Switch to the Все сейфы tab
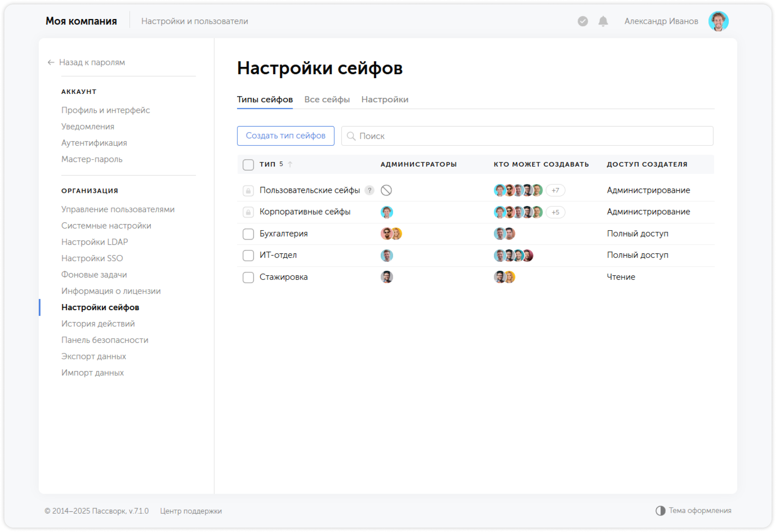Viewport: 776px width, 532px height. coord(327,99)
